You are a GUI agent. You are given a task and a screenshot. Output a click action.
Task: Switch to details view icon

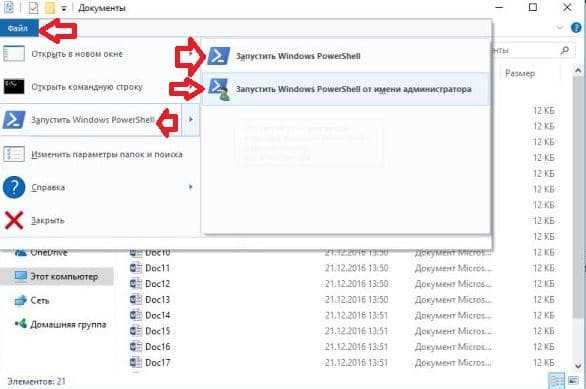click(x=556, y=381)
